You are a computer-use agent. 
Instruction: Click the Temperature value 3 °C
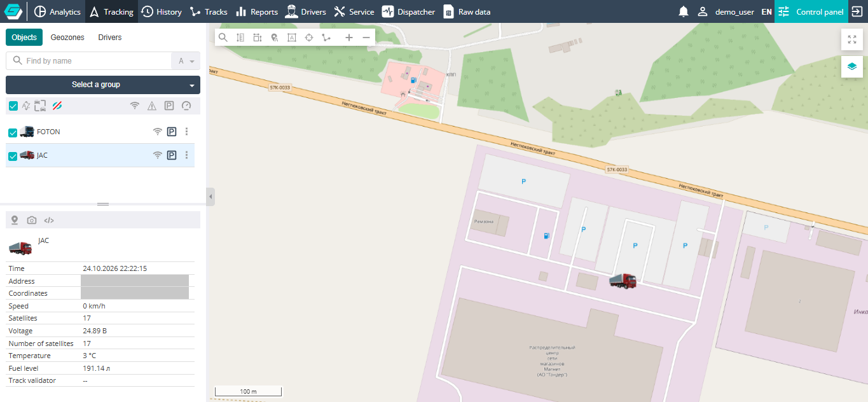[89, 356]
